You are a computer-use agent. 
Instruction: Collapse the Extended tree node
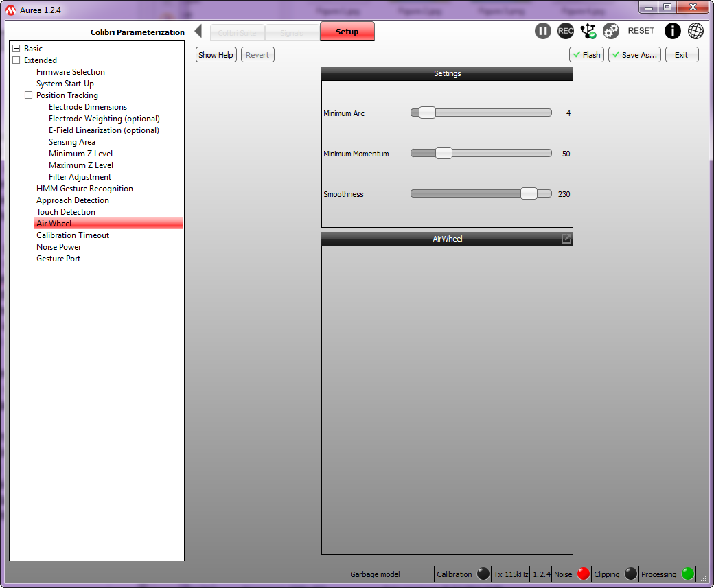[16, 60]
